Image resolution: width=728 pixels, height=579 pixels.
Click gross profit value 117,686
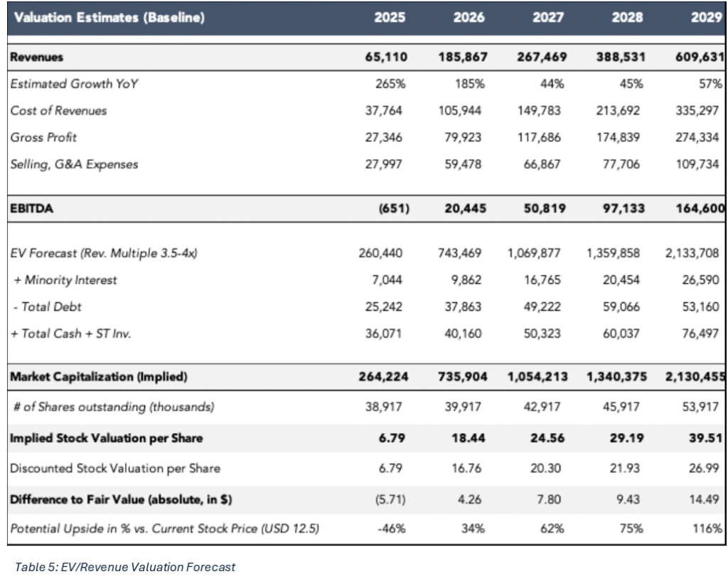[539, 137]
